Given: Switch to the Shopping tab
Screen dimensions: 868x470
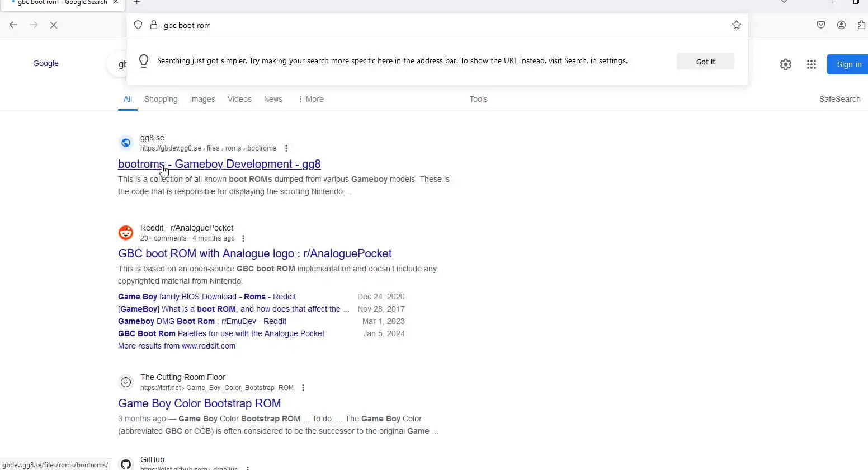Looking at the screenshot, I should [161, 99].
